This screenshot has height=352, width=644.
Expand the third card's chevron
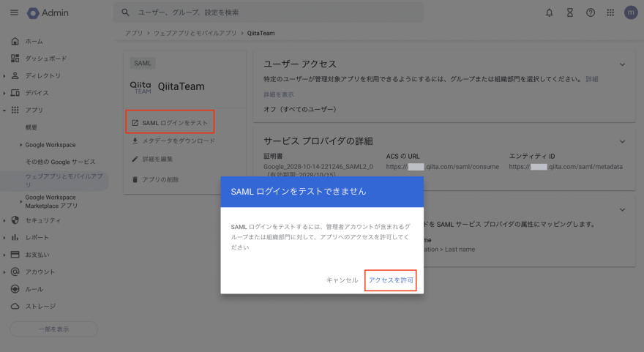622,210
